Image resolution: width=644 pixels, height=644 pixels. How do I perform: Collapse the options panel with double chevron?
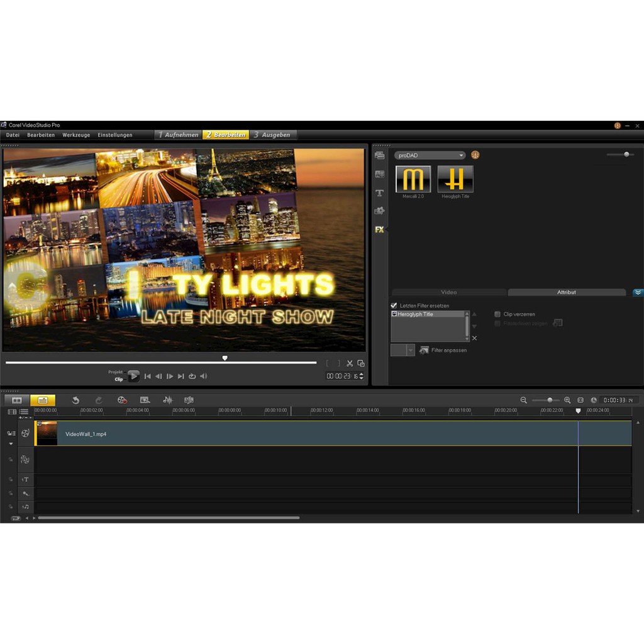click(x=638, y=292)
